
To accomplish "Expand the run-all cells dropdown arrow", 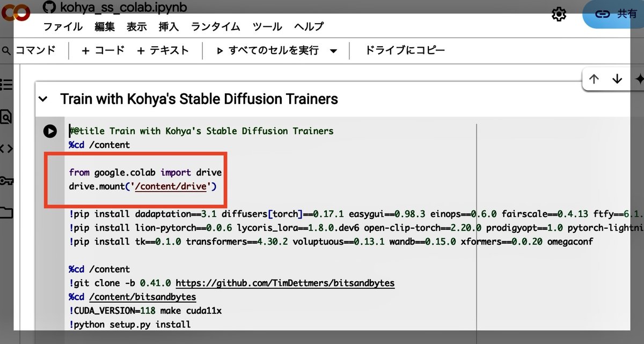I will (x=334, y=50).
